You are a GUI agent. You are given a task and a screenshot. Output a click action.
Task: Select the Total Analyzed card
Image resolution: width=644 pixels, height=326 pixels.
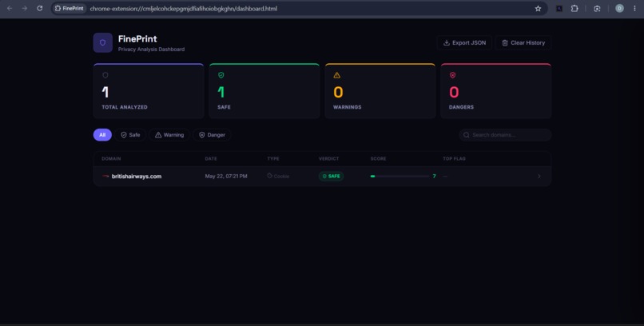click(149, 91)
